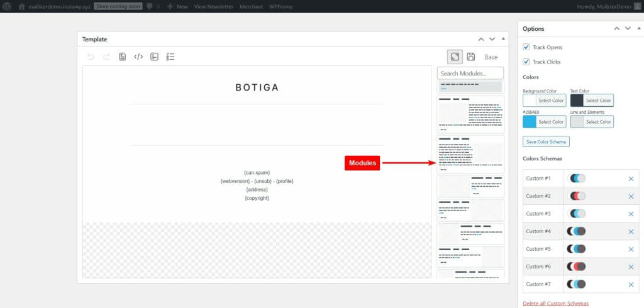Select the Custom #4 color schema swatch

pos(577,231)
